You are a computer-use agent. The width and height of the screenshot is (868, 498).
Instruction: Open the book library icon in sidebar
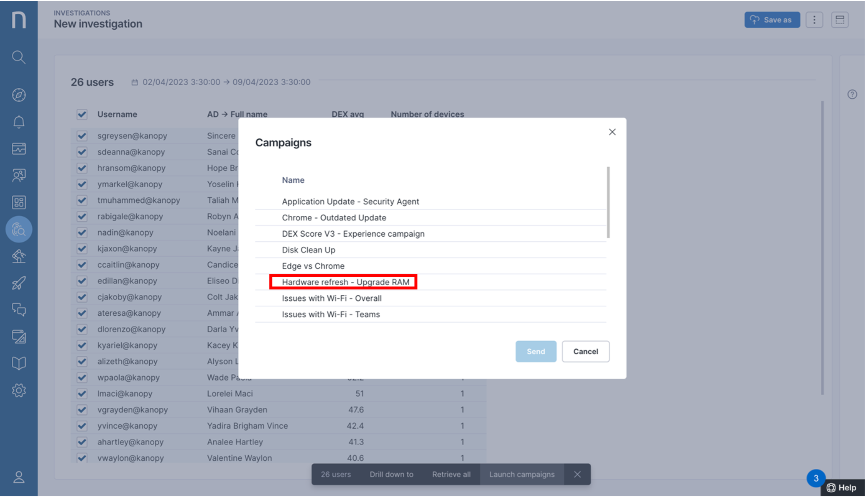point(18,363)
